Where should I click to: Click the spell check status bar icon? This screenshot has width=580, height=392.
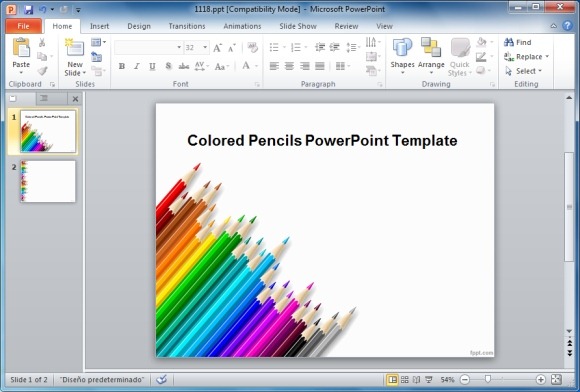click(x=161, y=379)
